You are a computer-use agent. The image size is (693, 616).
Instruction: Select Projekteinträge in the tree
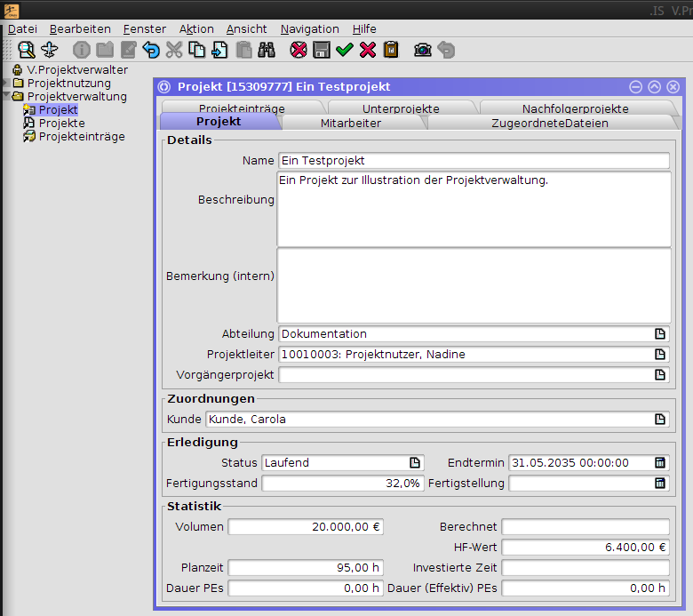coord(81,137)
